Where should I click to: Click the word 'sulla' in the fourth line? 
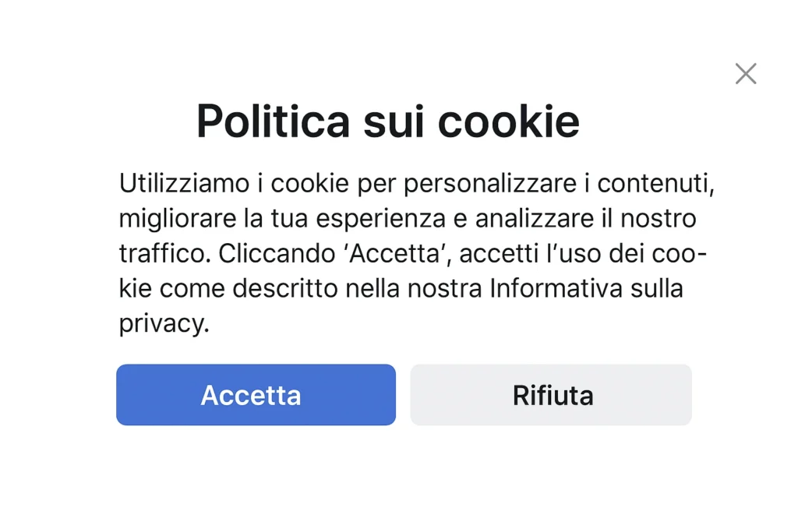pos(656,289)
